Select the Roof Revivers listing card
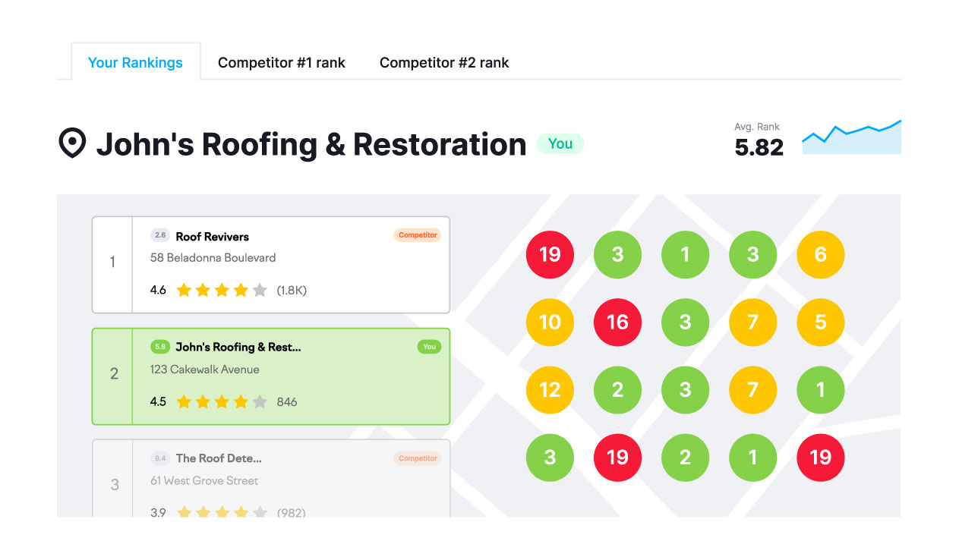This screenshot has width=959, height=560. click(x=270, y=265)
